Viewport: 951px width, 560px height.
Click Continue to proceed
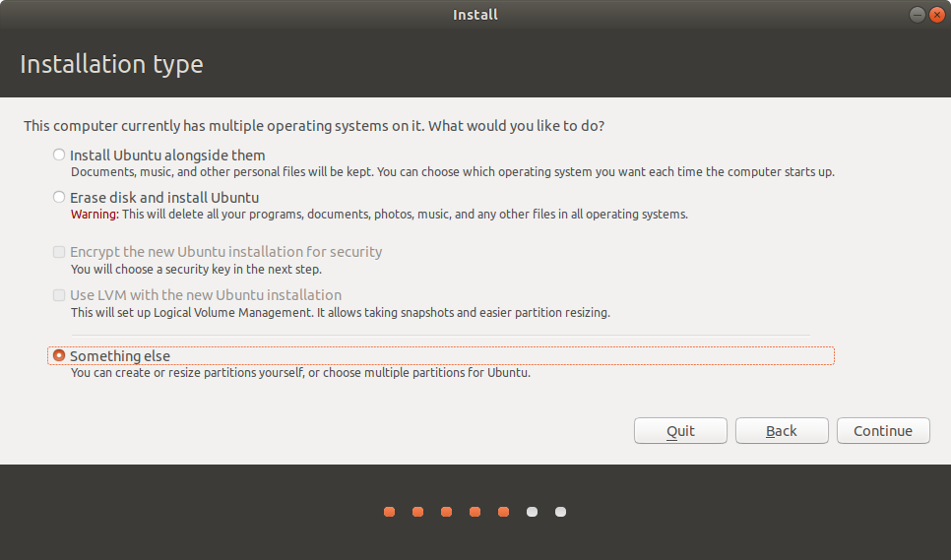(883, 431)
